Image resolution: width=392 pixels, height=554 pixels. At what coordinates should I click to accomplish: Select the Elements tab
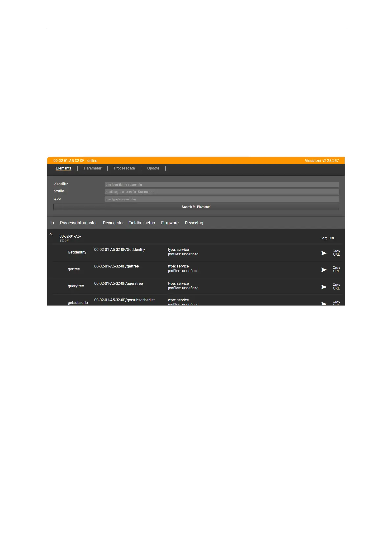[64, 168]
